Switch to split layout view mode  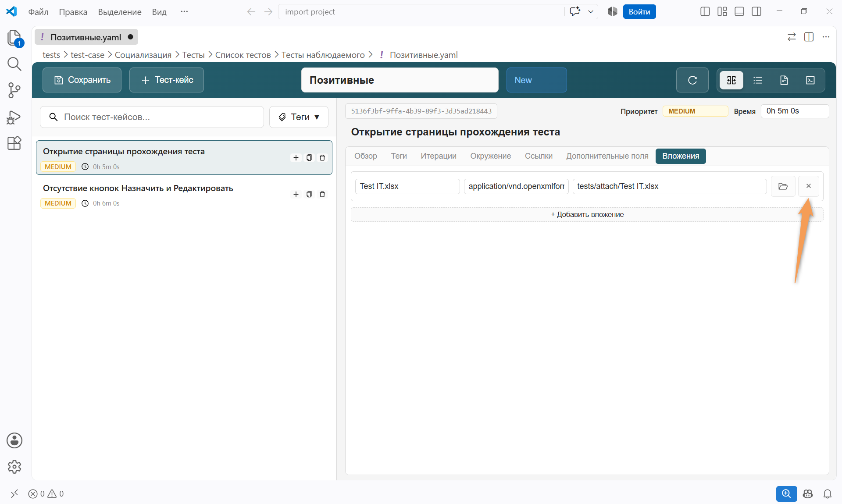click(x=731, y=80)
